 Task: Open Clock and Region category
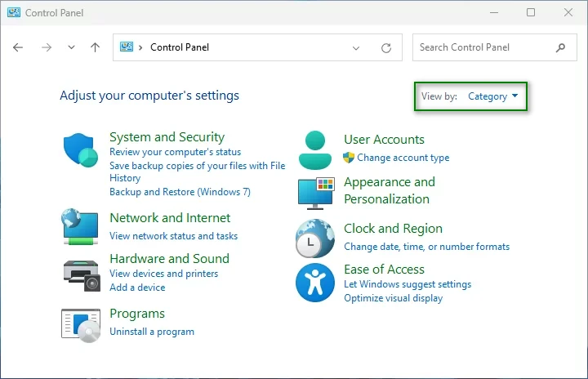pyautogui.click(x=393, y=229)
